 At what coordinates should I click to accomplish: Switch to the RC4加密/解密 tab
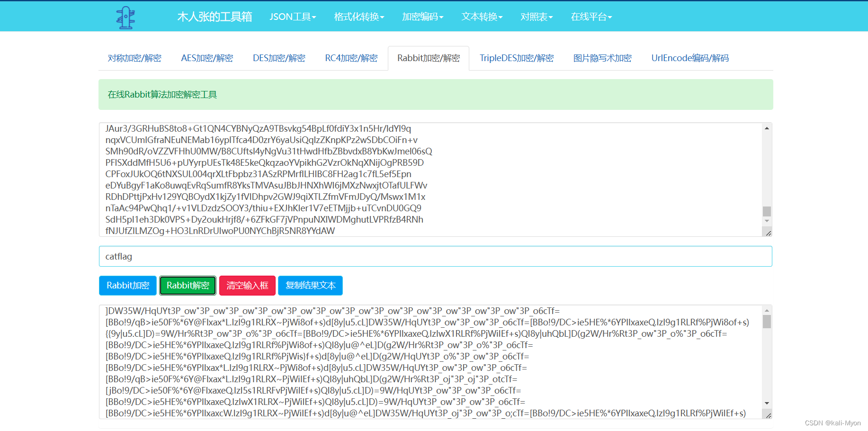click(x=351, y=58)
